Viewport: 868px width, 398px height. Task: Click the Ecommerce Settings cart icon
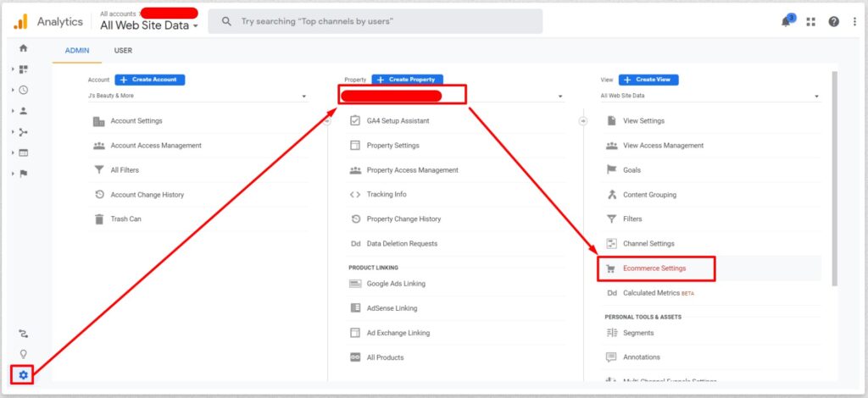tap(611, 268)
